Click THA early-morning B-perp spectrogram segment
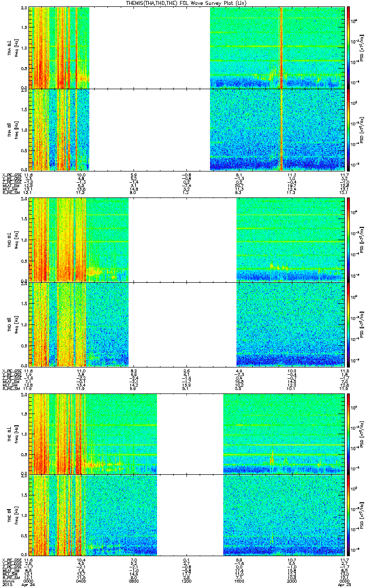Screen dimensions: 368x588 pos(59,48)
